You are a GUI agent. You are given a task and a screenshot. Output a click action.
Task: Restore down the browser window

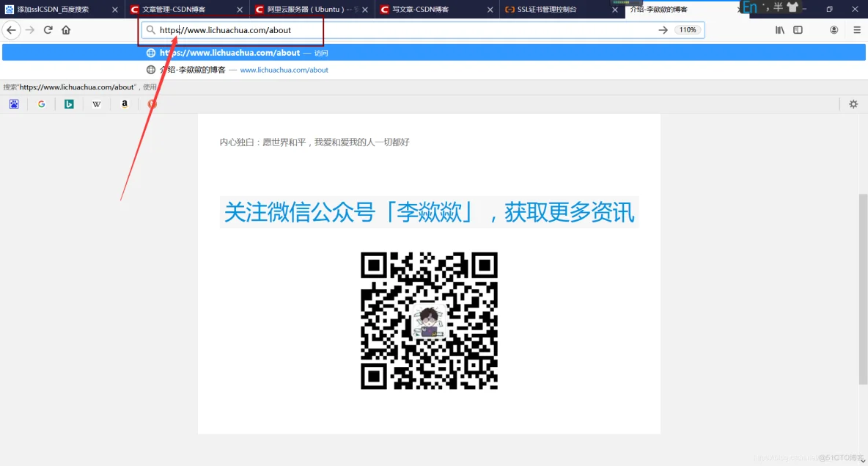tap(829, 9)
